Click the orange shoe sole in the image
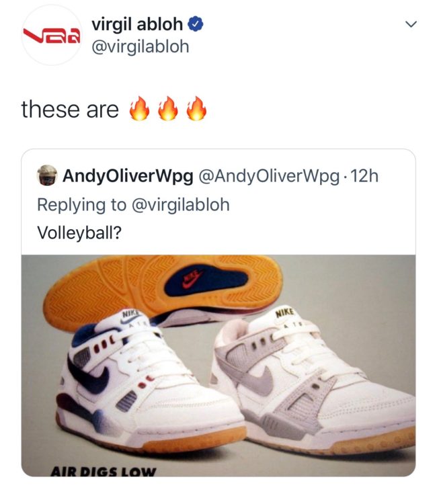437x504 pixels. (163, 289)
